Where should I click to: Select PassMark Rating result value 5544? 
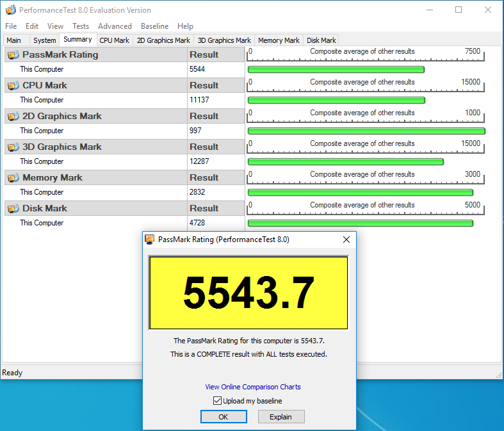(x=197, y=69)
